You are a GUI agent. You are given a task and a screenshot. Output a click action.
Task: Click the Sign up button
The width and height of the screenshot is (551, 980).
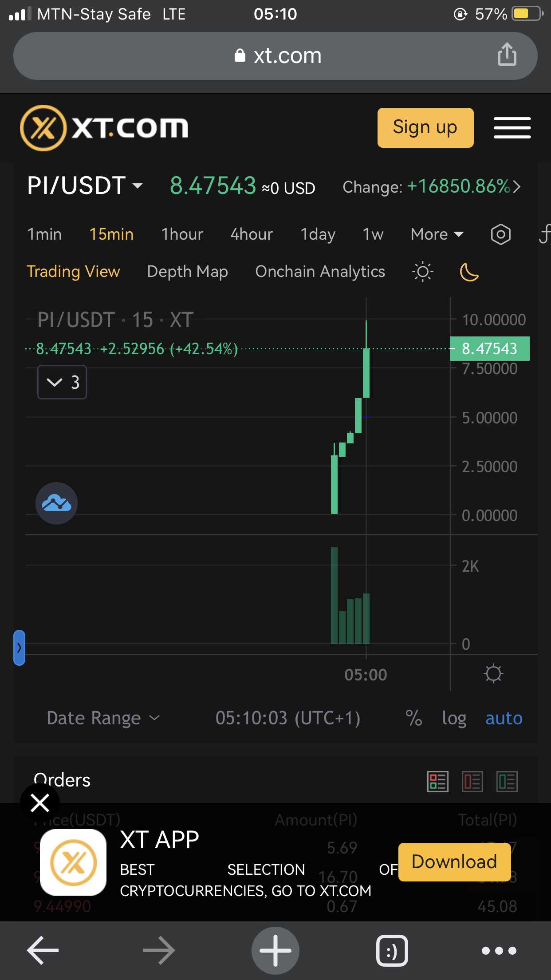coord(425,128)
